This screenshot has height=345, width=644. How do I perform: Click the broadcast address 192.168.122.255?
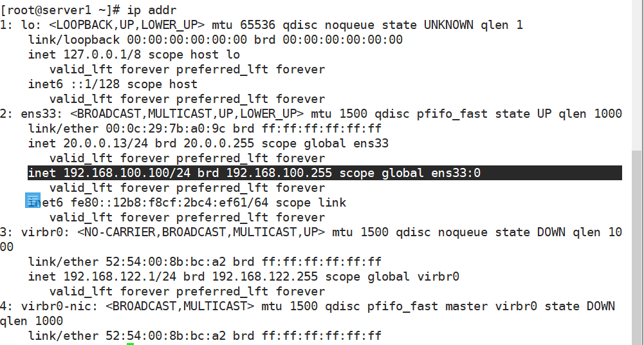[x=265, y=276]
